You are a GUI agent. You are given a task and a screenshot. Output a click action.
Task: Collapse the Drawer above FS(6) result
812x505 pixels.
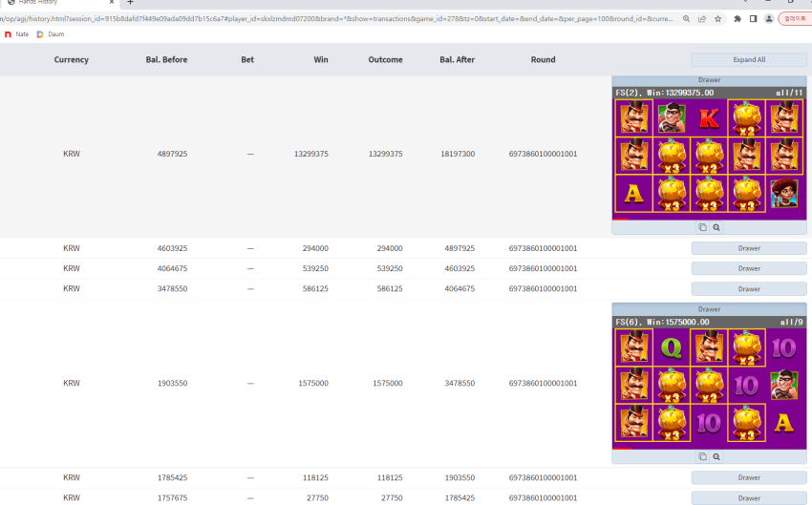(x=709, y=309)
